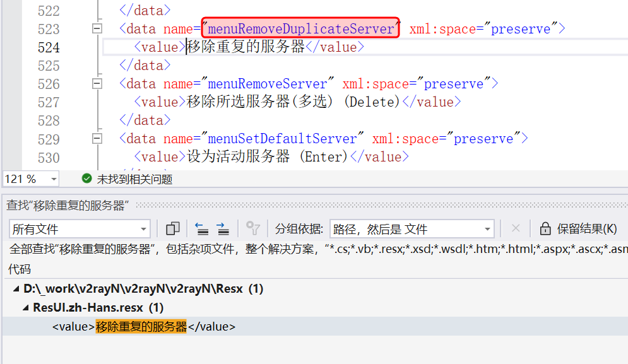Image resolution: width=628 pixels, height=364 pixels.
Task: Collapse the D:\_work\v2rayN Resx folder node
Action: pyautogui.click(x=16, y=289)
